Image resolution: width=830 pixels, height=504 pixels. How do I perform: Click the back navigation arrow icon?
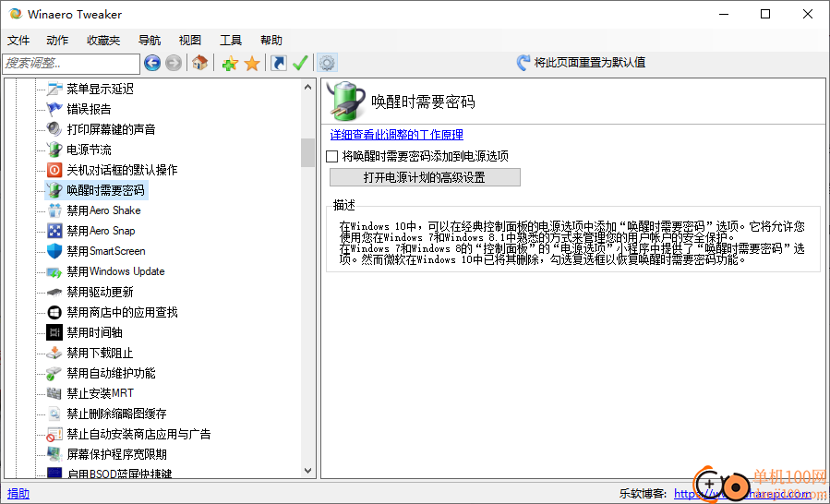pos(152,64)
